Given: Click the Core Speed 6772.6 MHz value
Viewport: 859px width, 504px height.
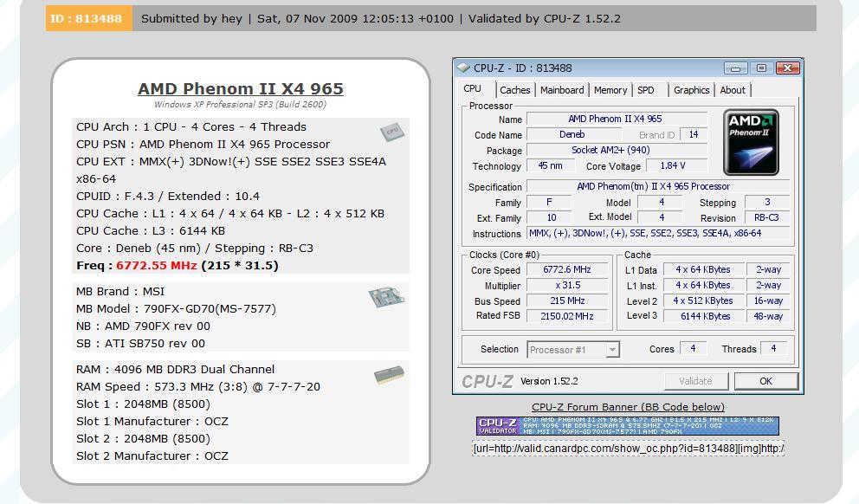Looking at the screenshot, I should tap(567, 269).
